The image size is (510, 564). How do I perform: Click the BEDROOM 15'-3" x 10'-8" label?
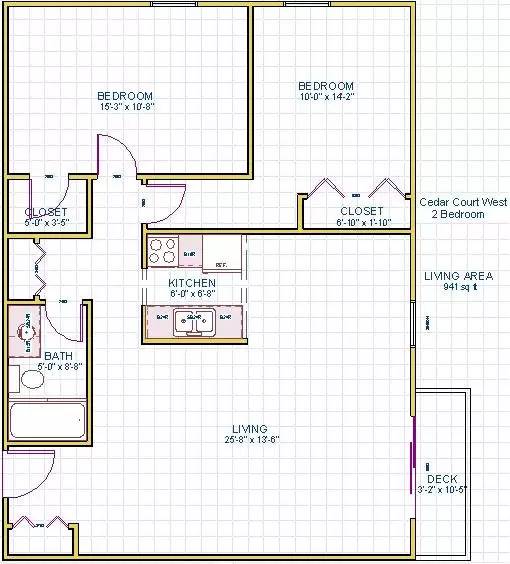click(x=126, y=101)
